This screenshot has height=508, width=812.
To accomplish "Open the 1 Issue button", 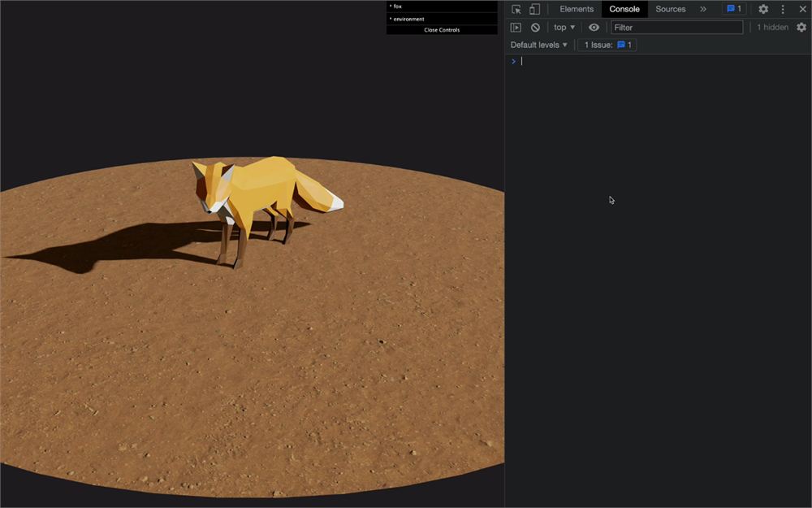I will point(607,45).
